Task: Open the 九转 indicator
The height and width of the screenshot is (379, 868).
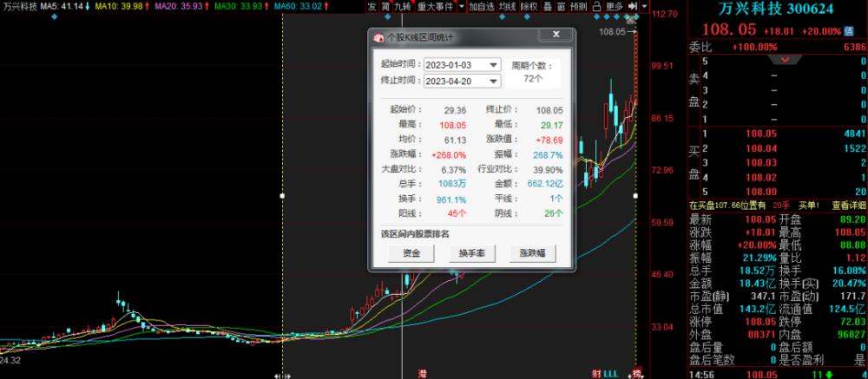Action: pyautogui.click(x=403, y=6)
